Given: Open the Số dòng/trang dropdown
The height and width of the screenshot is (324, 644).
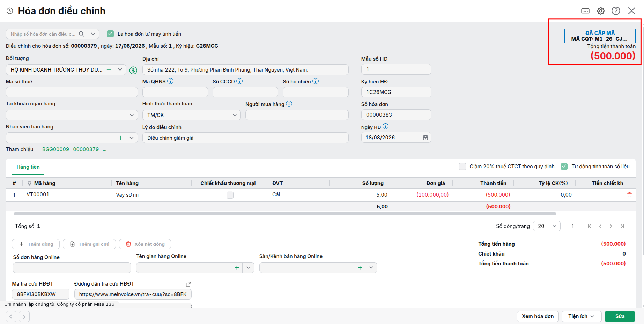Looking at the screenshot, I should [x=547, y=226].
